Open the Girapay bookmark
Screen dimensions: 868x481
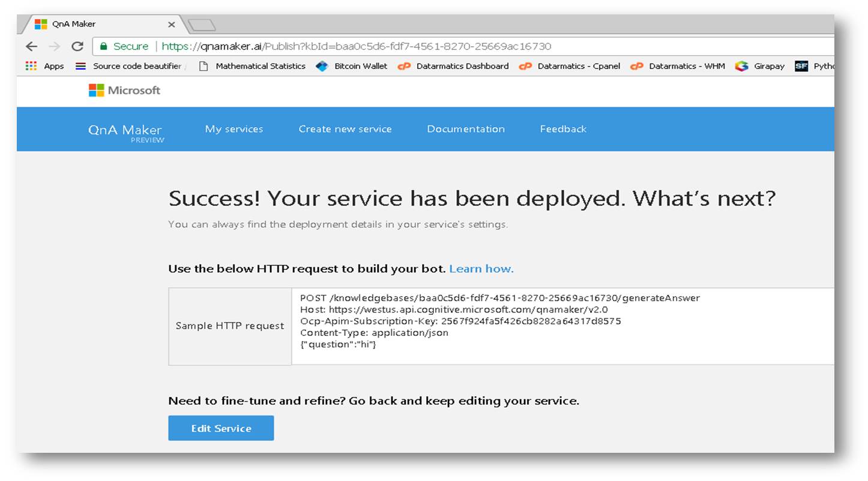tap(760, 66)
